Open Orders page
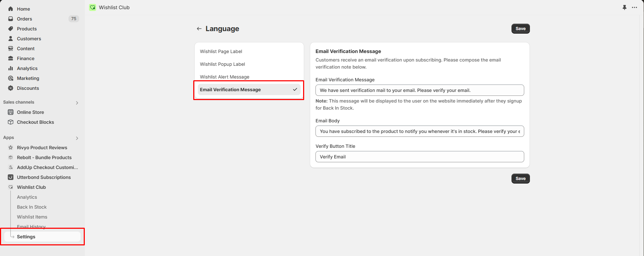Viewport: 644px width, 256px height. click(24, 19)
